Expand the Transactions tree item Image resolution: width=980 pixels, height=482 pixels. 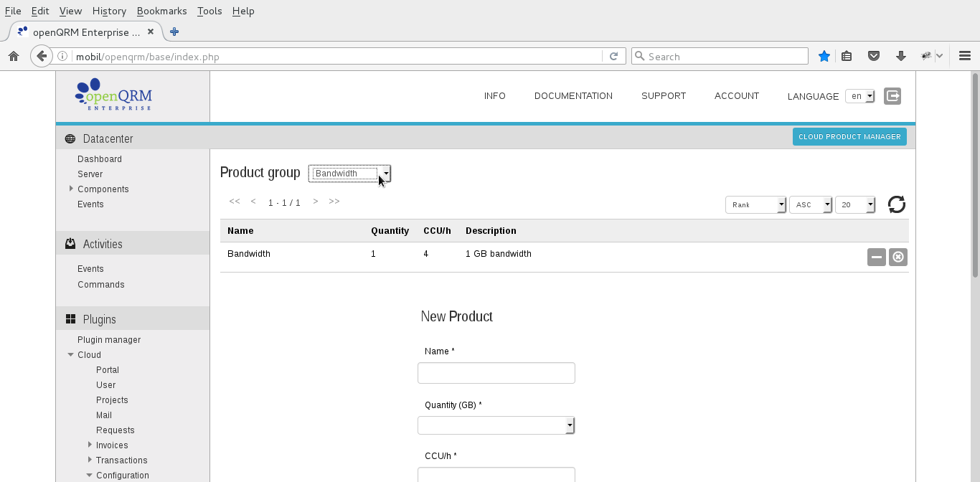point(90,460)
